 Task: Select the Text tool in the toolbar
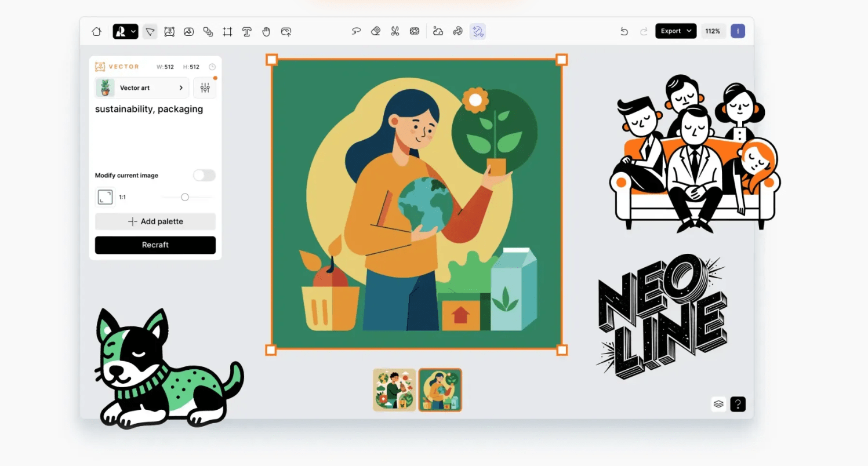coord(246,32)
